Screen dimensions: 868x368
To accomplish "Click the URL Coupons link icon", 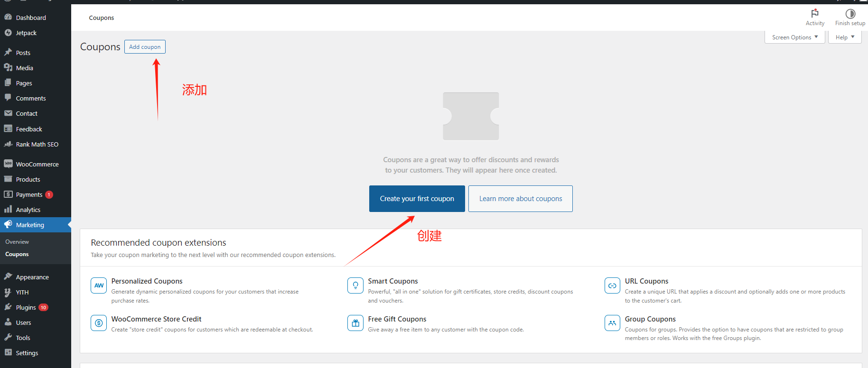I will tap(612, 285).
